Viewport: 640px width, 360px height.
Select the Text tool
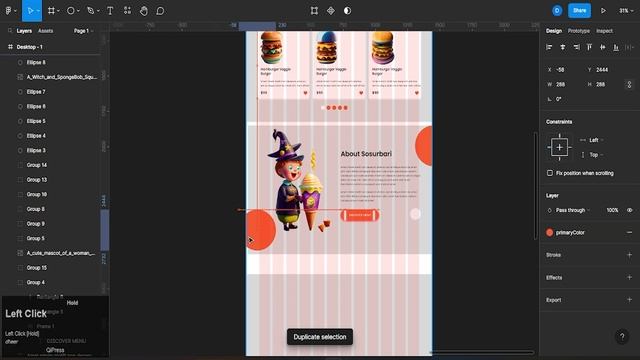[x=110, y=11]
